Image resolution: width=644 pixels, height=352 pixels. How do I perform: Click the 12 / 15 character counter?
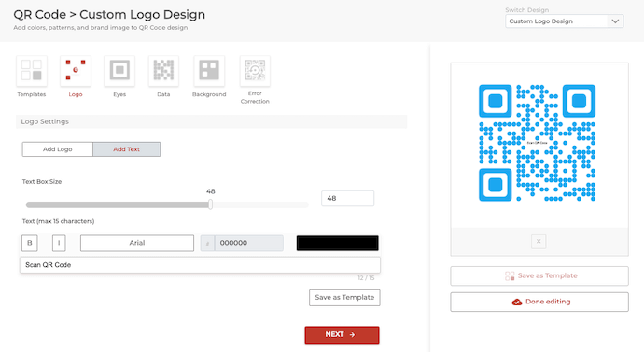[366, 278]
